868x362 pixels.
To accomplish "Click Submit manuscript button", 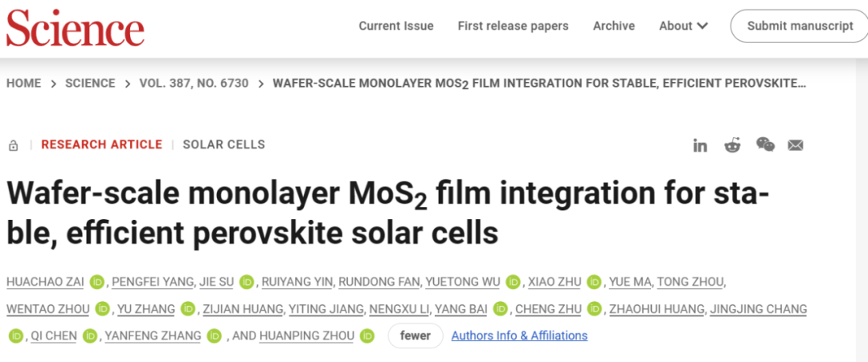I will click(800, 26).
